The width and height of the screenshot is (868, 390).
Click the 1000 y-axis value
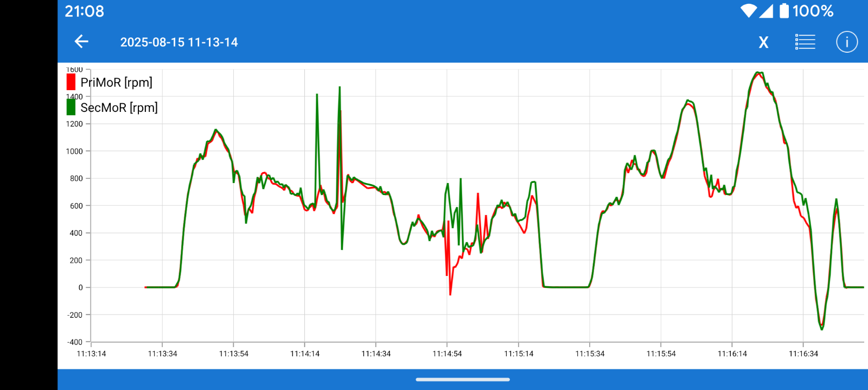[x=74, y=151]
